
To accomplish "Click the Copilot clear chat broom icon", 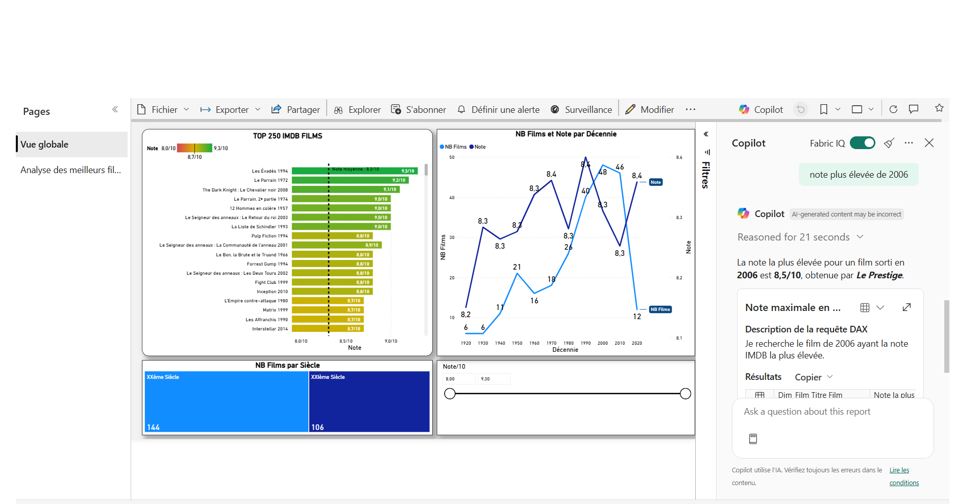I will [x=889, y=143].
